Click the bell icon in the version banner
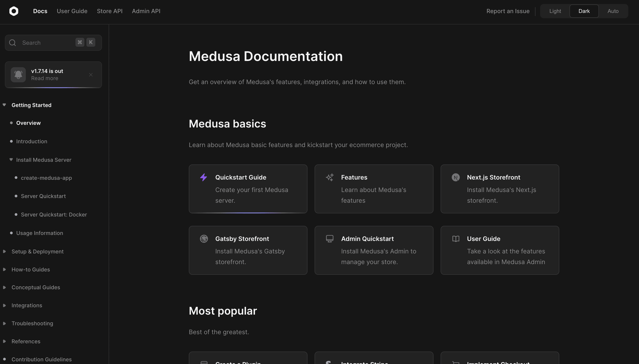 point(18,74)
